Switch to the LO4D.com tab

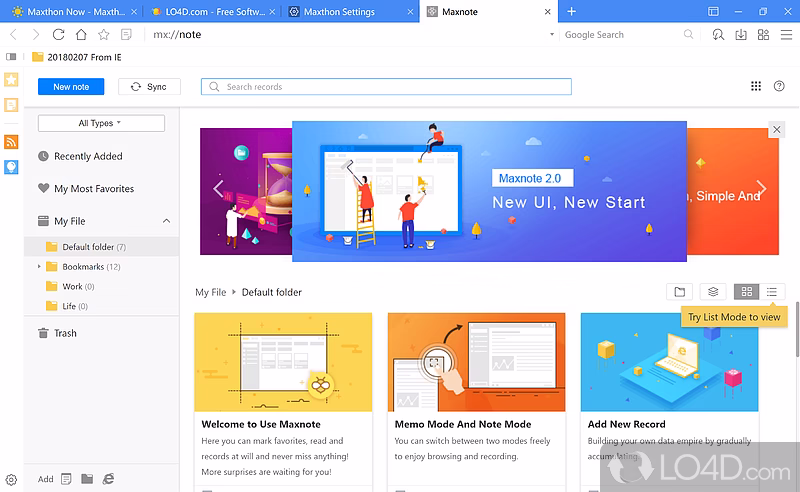(x=212, y=11)
